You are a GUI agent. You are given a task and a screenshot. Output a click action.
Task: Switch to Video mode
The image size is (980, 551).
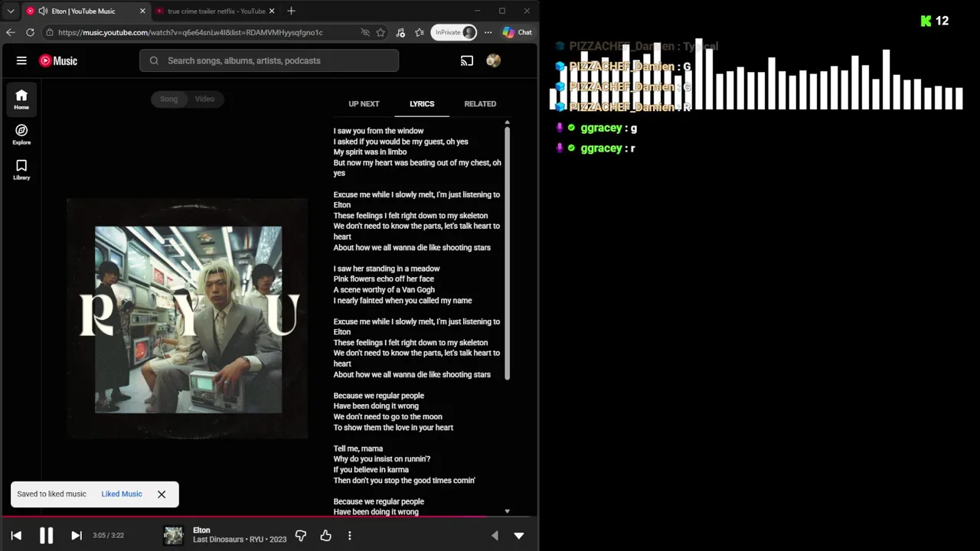click(x=204, y=99)
